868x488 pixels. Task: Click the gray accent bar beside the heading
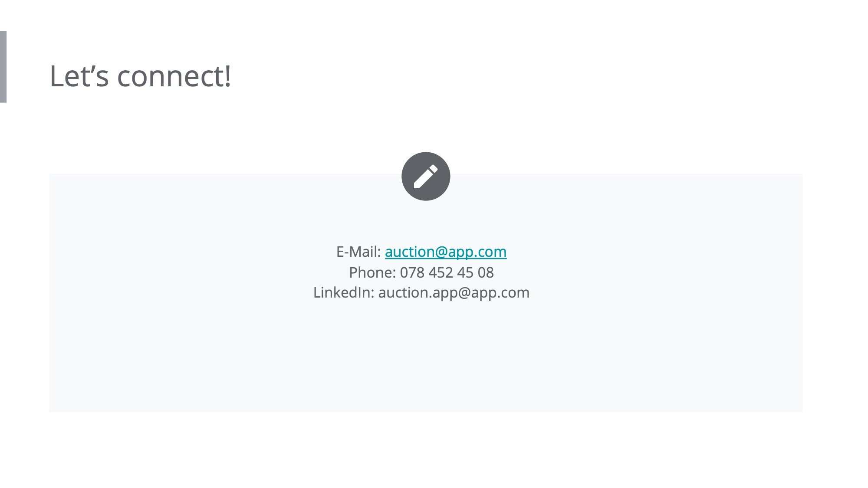tap(3, 67)
